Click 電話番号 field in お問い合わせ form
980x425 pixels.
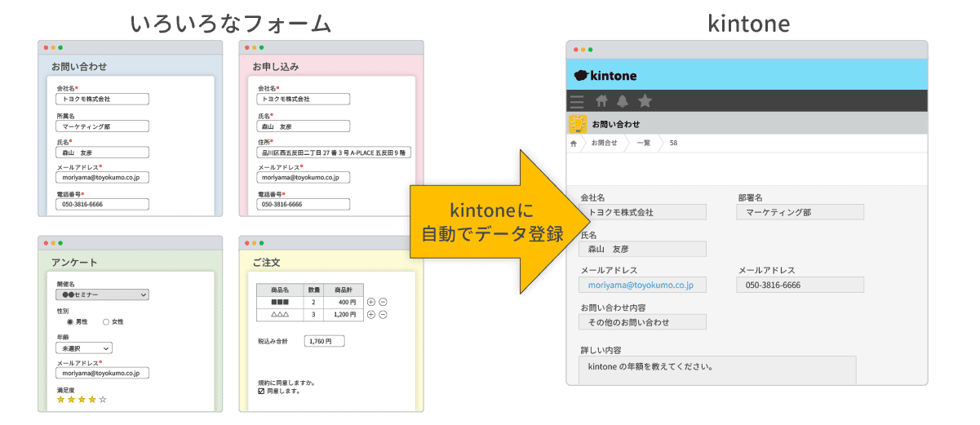(102, 204)
